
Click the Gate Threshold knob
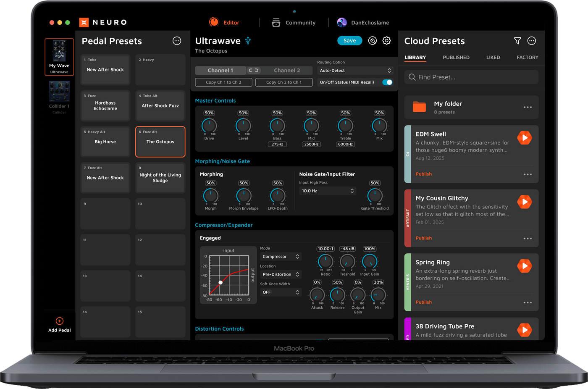coord(375,195)
